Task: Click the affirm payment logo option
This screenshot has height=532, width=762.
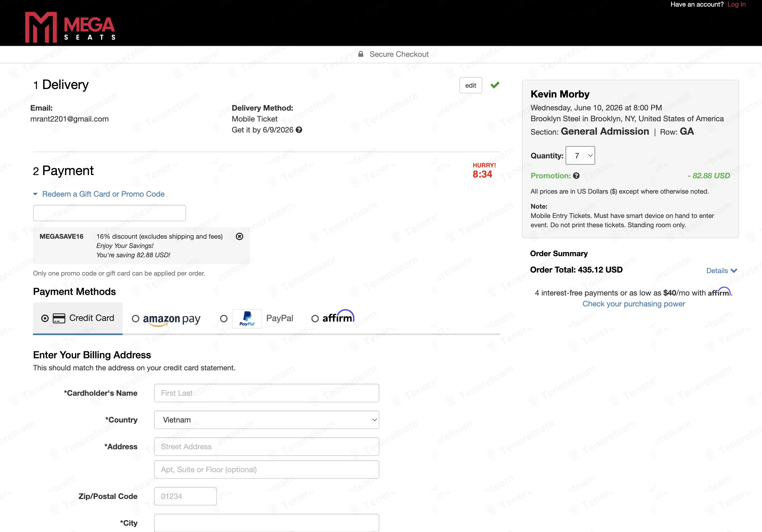Action: [x=338, y=317]
